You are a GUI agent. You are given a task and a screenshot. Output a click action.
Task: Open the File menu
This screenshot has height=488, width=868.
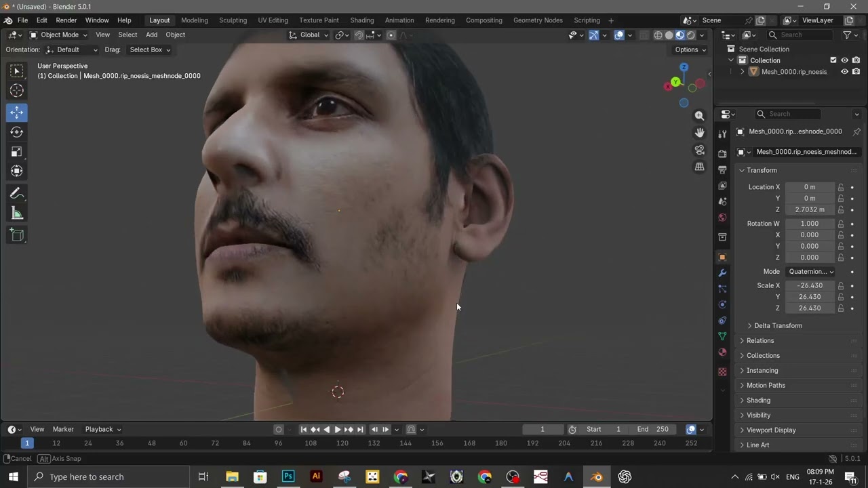(x=22, y=20)
